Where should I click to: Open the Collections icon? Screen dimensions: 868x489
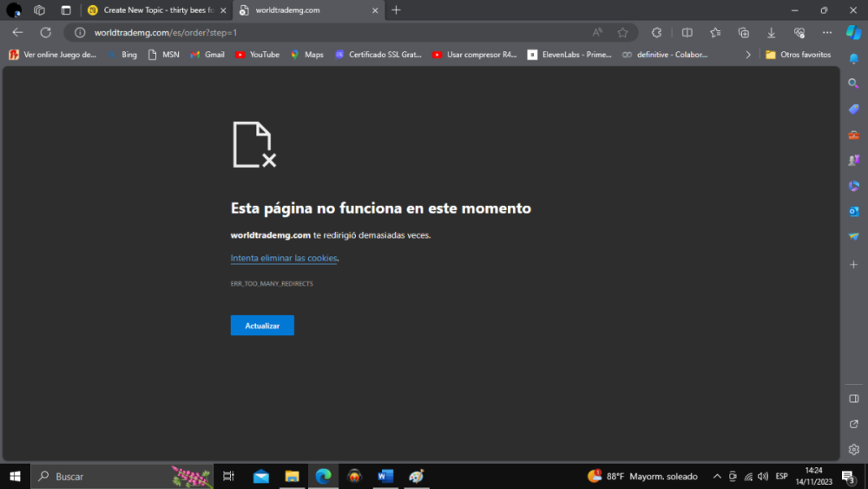coord(744,33)
